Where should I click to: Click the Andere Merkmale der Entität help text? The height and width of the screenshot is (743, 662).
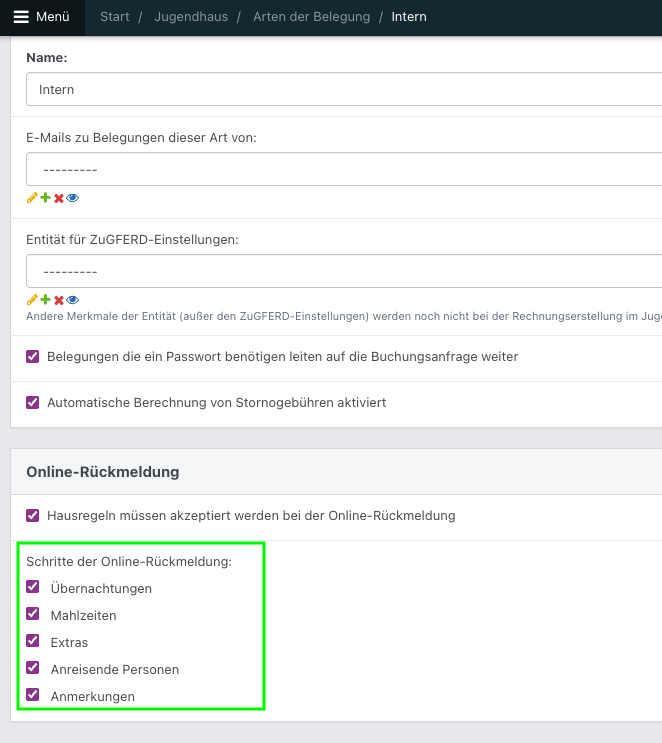(344, 316)
